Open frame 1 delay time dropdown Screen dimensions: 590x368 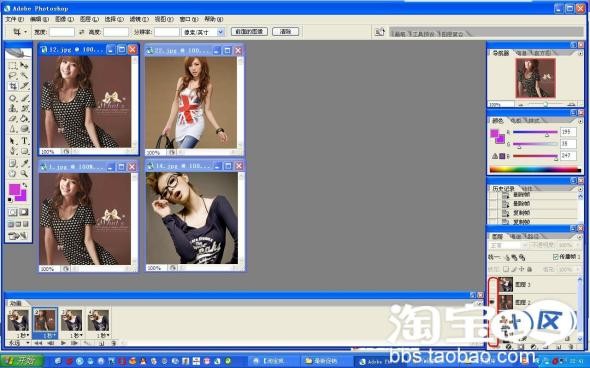click(23, 335)
